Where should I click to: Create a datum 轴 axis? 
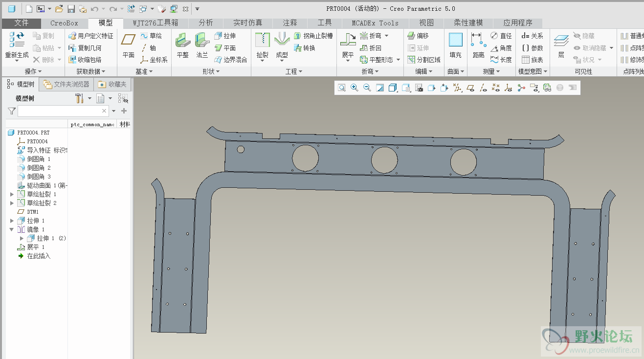coord(149,48)
